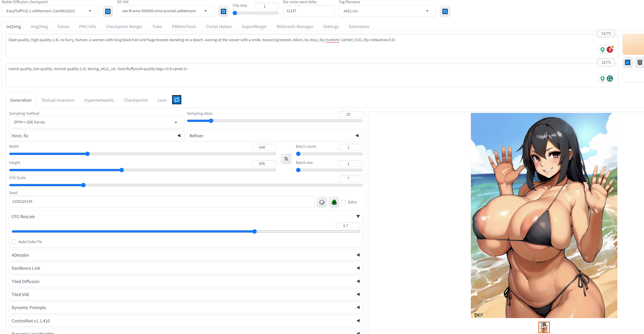Open the Stable Diffusion checkpoint dropdown
This screenshot has height=334, width=644.
click(50, 11)
